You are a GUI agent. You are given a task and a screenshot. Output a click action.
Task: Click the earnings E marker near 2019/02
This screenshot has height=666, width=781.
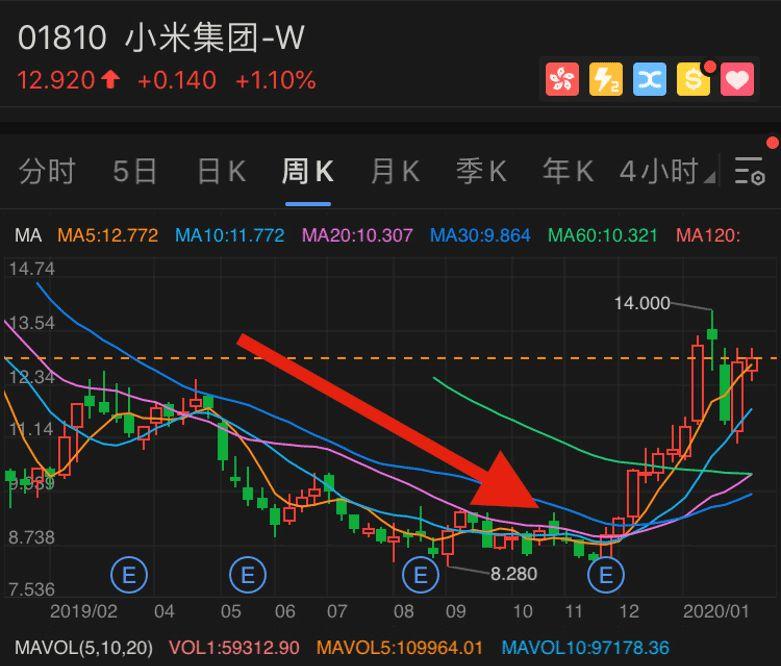coord(129,575)
